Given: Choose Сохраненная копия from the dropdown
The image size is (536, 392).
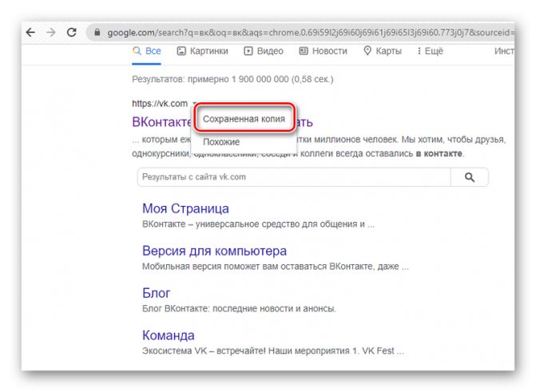Looking at the screenshot, I should tap(244, 119).
